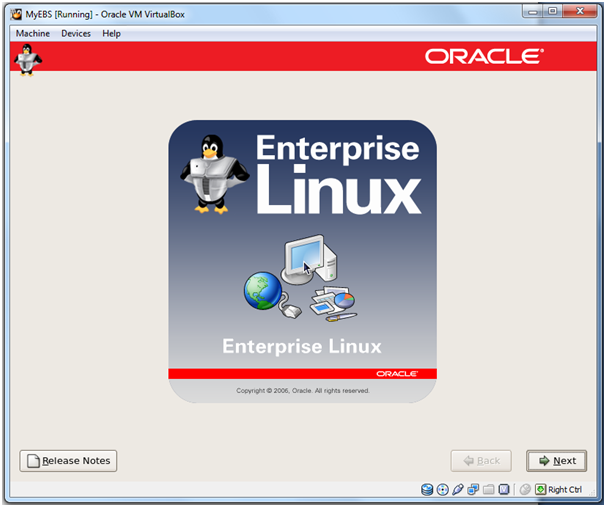Click the VirtualBox title bar icon

coord(16,14)
